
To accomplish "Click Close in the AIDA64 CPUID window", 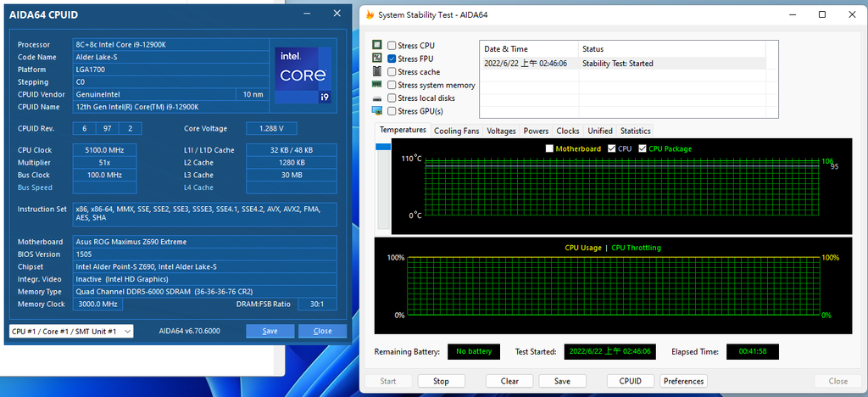I will click(322, 331).
